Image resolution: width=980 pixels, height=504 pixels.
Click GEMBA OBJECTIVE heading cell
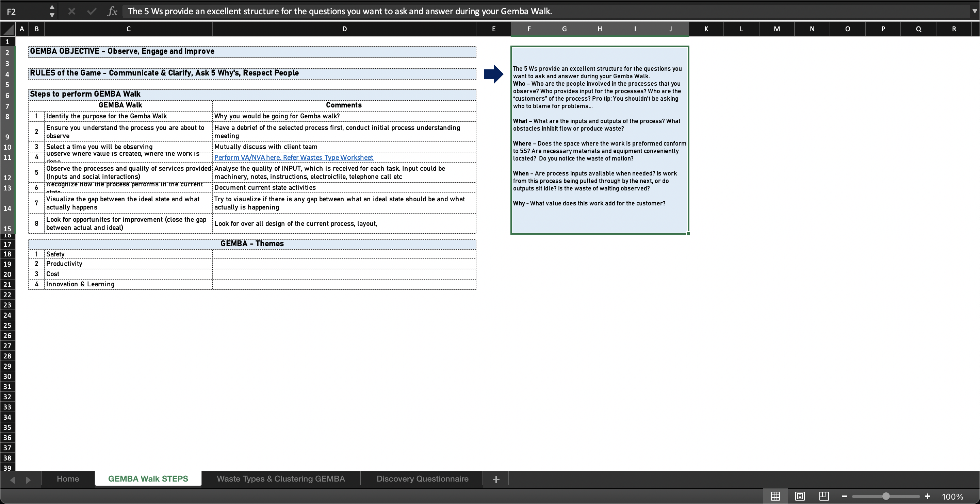click(x=252, y=52)
